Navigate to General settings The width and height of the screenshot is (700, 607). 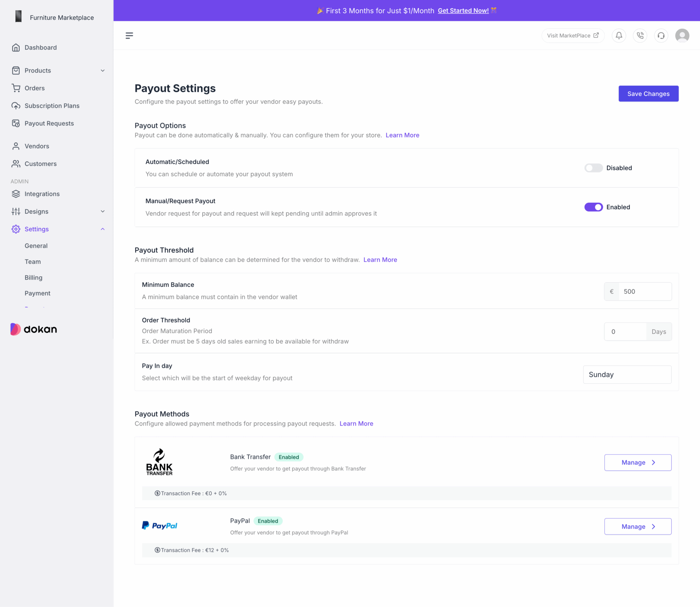(36, 245)
